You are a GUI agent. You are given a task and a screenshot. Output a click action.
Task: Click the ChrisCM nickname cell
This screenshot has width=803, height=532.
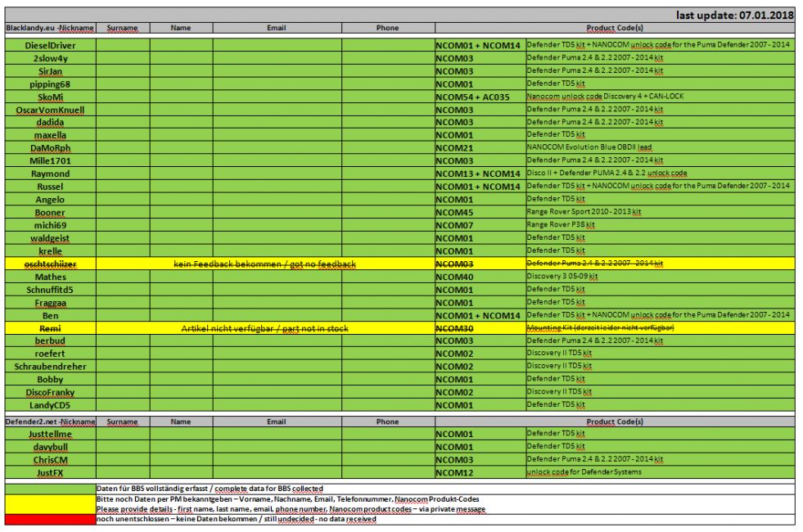[50, 460]
